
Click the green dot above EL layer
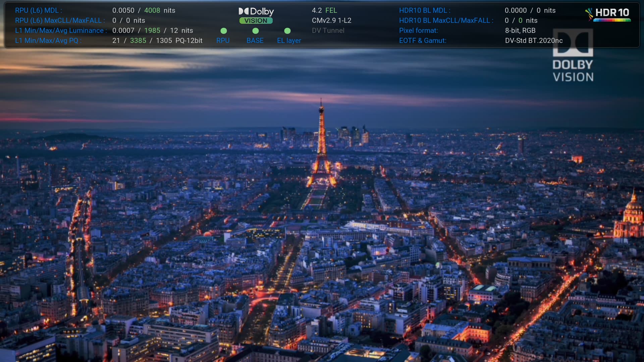(x=287, y=31)
